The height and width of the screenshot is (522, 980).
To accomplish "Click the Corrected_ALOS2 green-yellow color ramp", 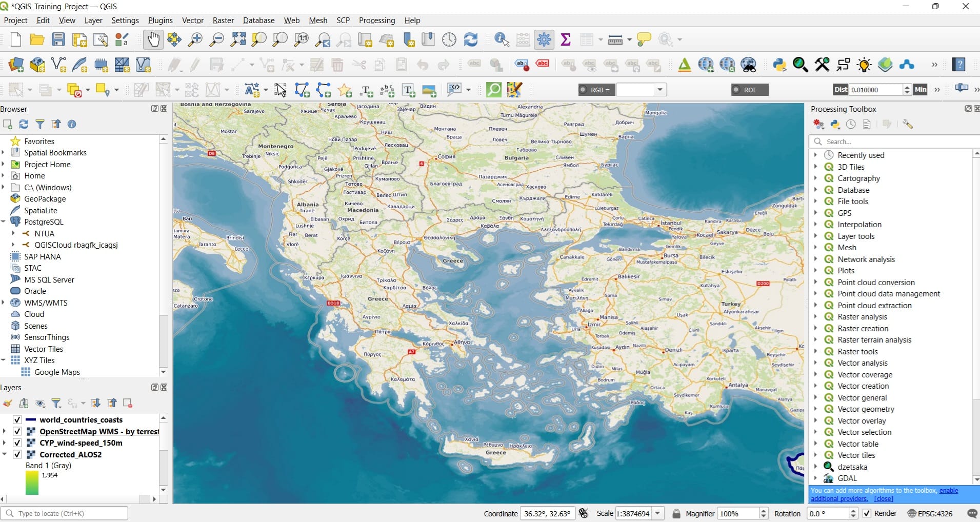I will (x=32, y=483).
